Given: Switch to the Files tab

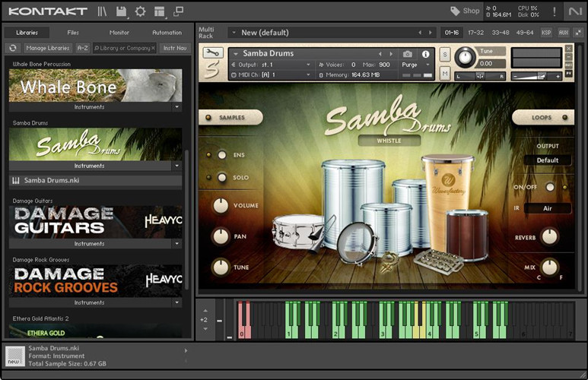Looking at the screenshot, I should [x=73, y=33].
